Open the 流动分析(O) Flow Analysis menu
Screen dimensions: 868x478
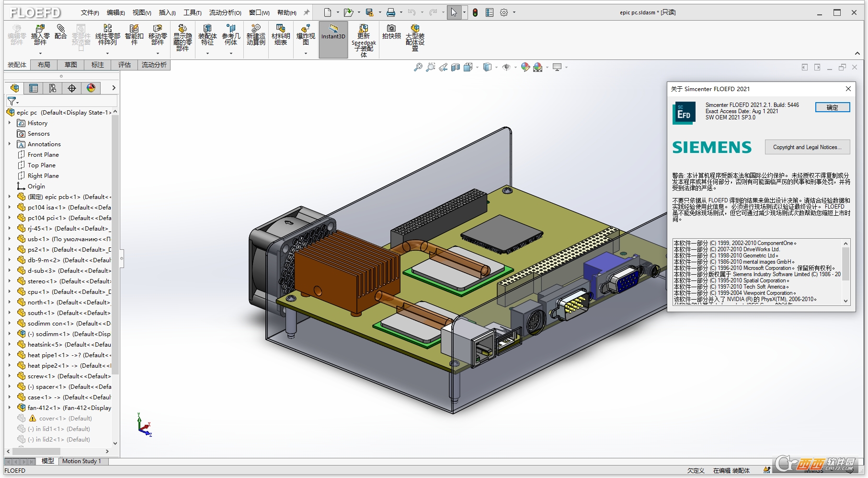pyautogui.click(x=225, y=12)
